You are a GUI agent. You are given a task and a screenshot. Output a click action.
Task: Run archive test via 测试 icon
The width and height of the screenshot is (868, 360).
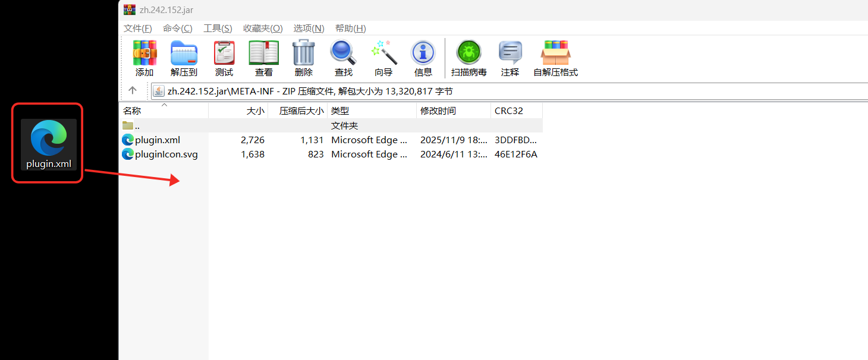point(224,58)
